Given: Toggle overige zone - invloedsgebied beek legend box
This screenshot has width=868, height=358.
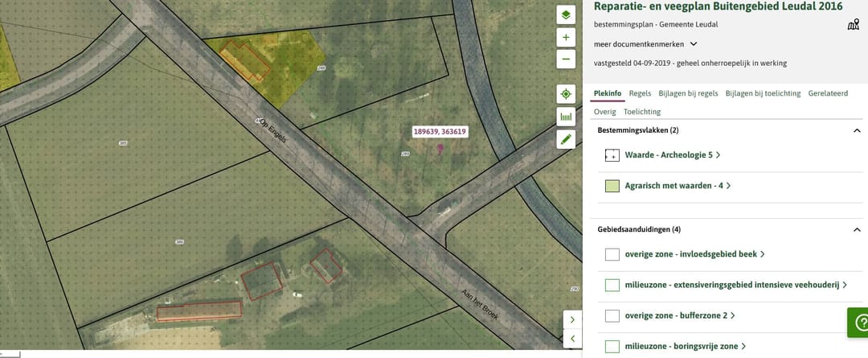Looking at the screenshot, I should [612, 254].
